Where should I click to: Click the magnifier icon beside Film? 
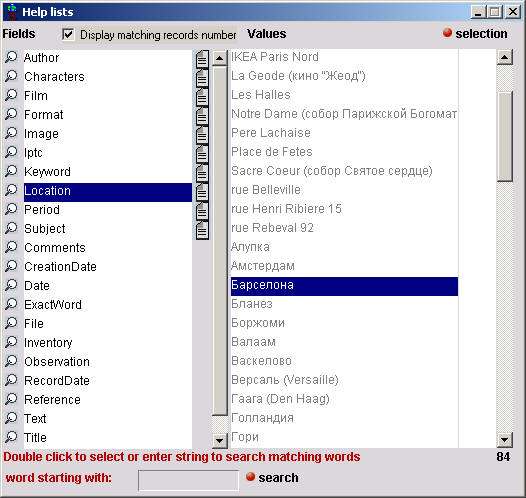click(11, 96)
